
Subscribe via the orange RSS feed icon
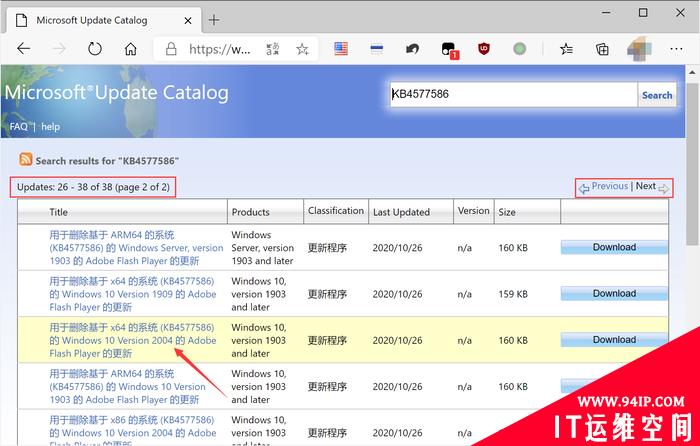pyautogui.click(x=25, y=159)
